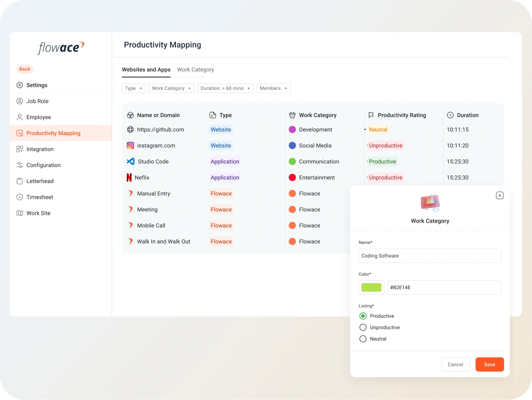Switch to the Work Category tab
Screen dimensions: 532x400
click(x=195, y=70)
